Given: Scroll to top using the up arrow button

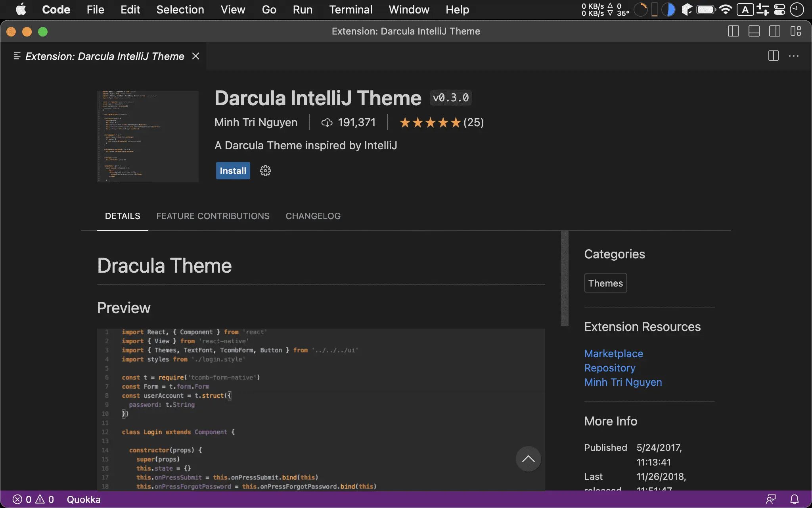Looking at the screenshot, I should (528, 458).
